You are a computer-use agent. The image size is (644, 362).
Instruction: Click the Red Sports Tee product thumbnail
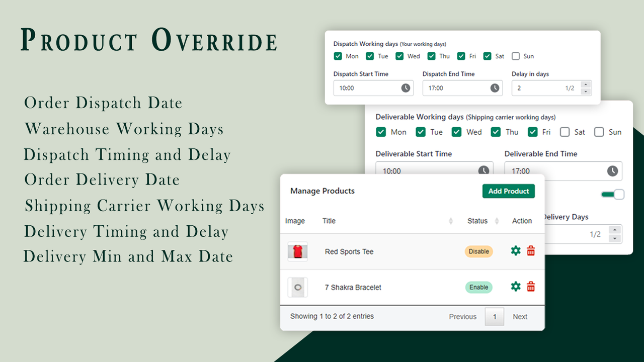tap(297, 251)
